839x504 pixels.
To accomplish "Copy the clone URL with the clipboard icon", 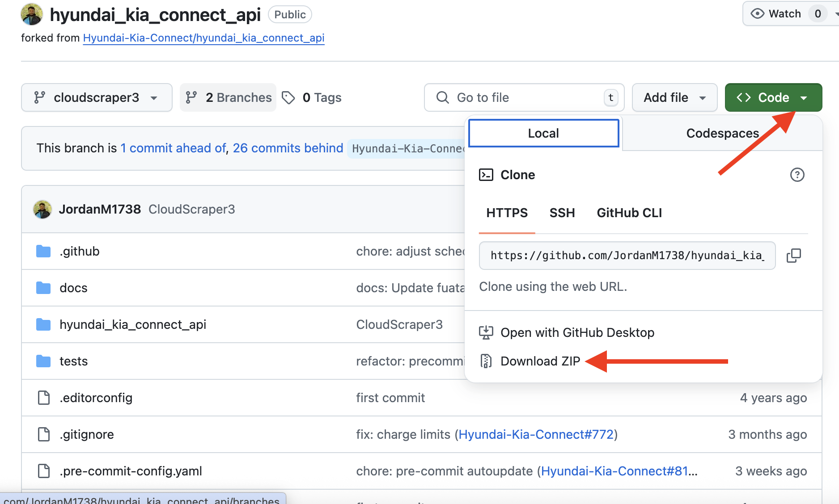I will coord(794,255).
